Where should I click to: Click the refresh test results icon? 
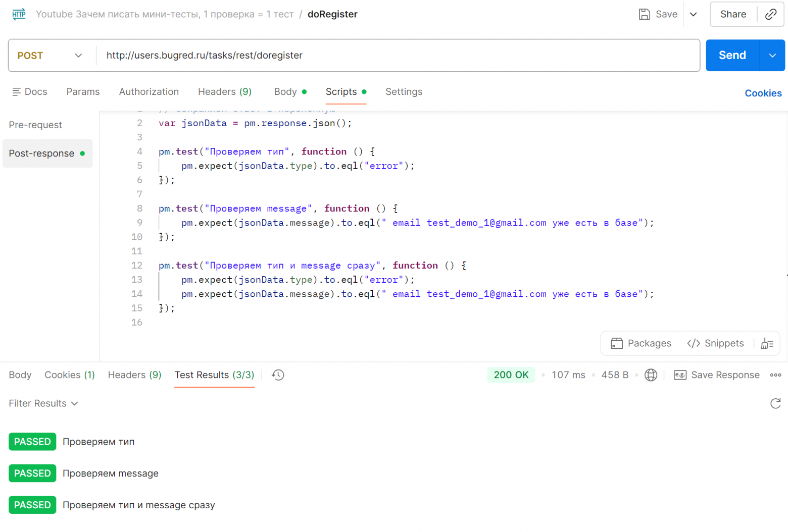775,403
